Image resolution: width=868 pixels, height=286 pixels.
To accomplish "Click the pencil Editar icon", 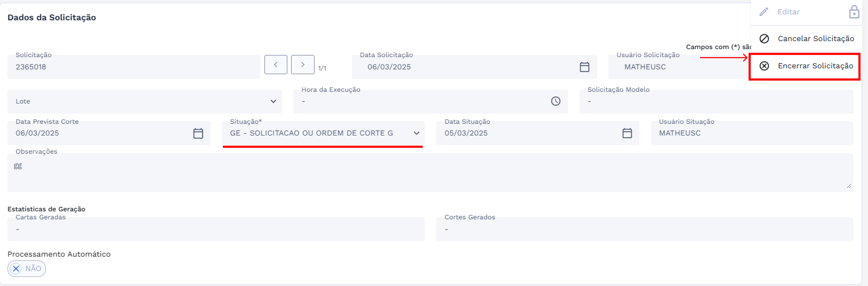I will [764, 12].
